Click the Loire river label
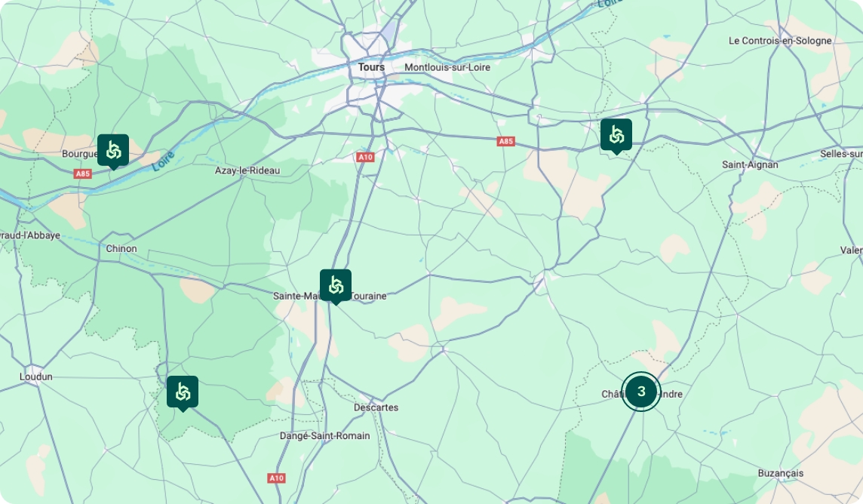863x504 pixels. pos(163,161)
